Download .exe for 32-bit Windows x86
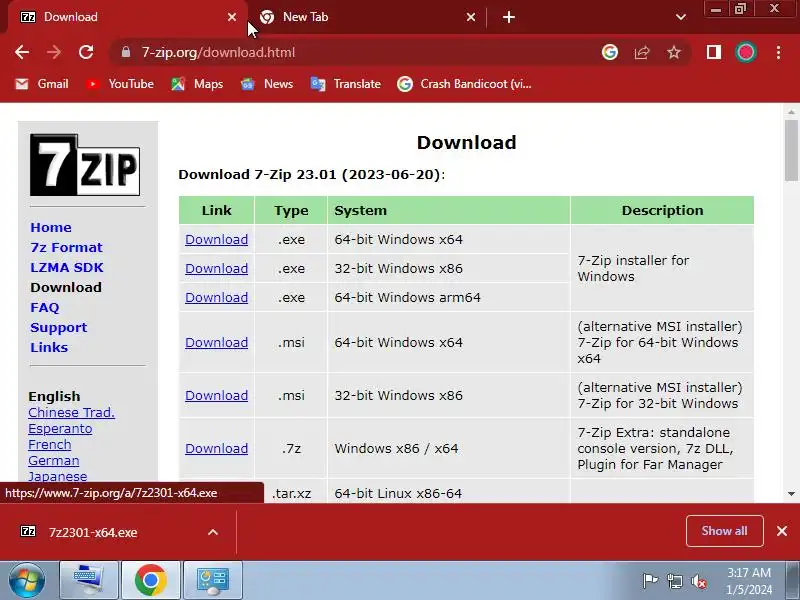 point(216,268)
